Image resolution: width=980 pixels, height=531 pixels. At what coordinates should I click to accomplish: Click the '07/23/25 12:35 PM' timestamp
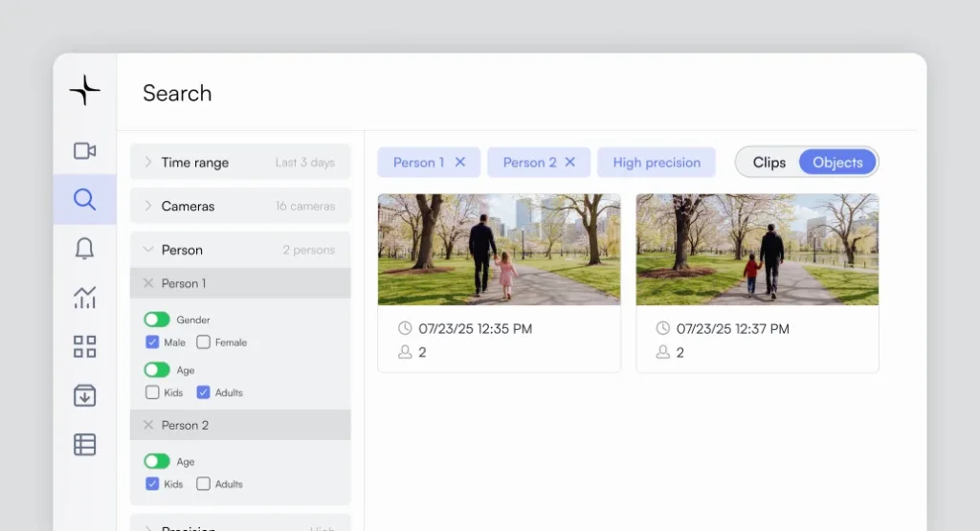pos(475,328)
